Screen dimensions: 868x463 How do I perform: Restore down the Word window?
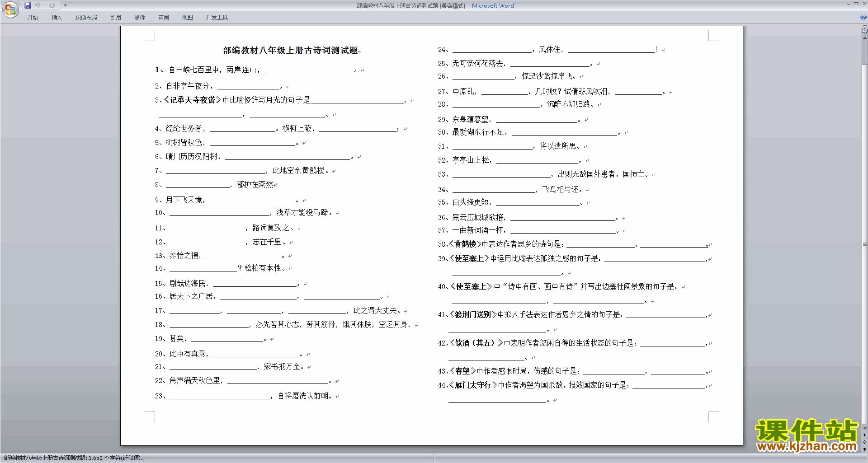(x=856, y=4)
